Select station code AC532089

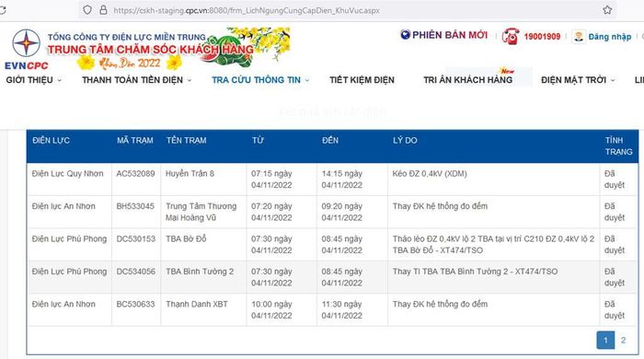pyautogui.click(x=135, y=174)
